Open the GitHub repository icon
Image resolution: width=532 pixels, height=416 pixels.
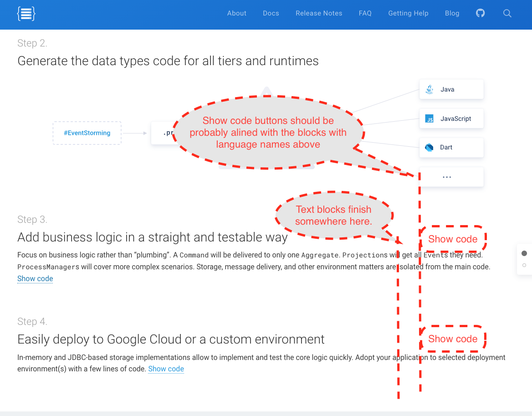pos(480,13)
